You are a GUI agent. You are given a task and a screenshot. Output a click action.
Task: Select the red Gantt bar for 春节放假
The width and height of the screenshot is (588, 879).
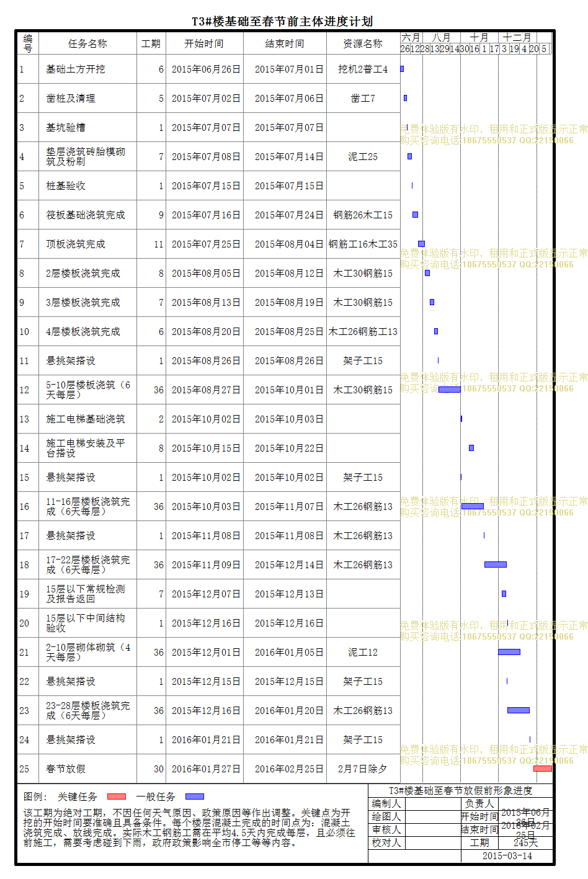543,769
